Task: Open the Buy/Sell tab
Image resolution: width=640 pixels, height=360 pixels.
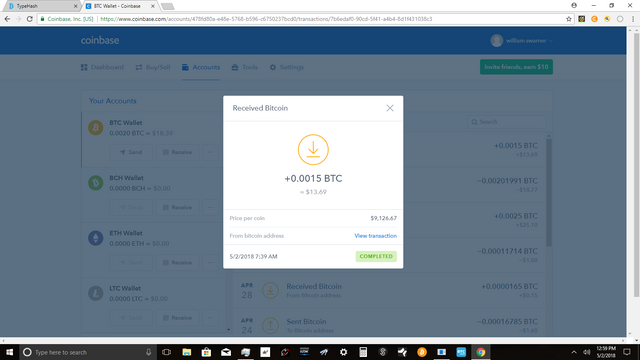Action: pyautogui.click(x=153, y=67)
